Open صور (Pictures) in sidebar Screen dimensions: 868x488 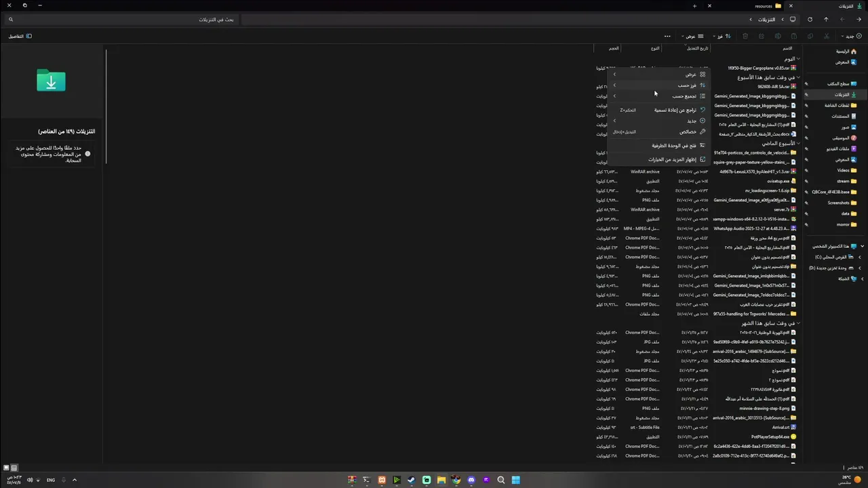[848, 127]
